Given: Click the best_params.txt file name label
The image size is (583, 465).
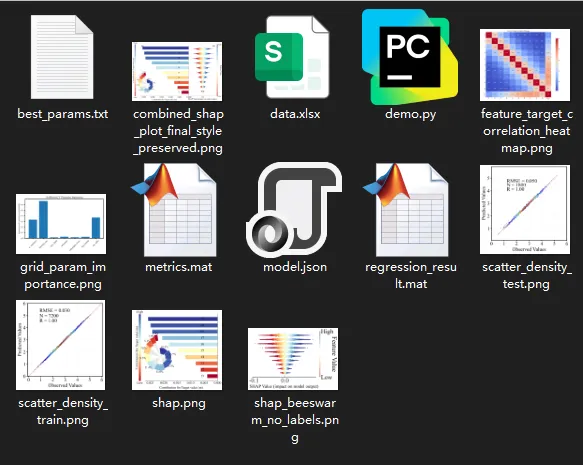Looking at the screenshot, I should (62, 114).
